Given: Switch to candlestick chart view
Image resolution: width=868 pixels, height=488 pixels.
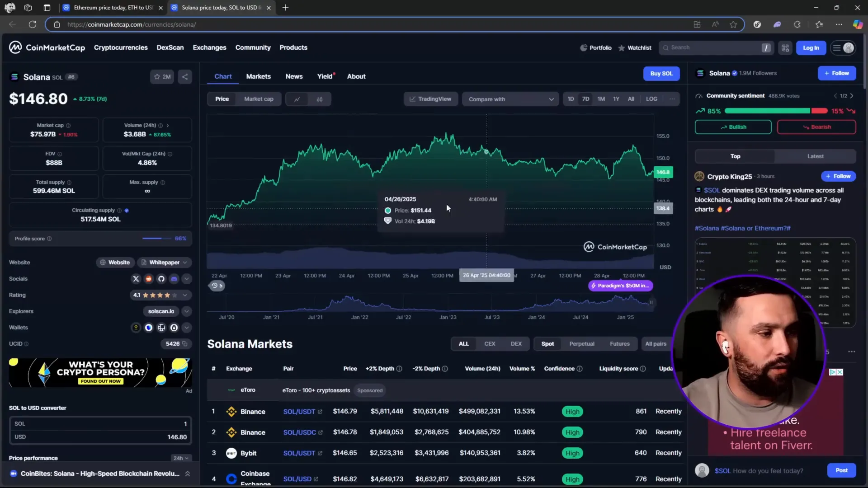Looking at the screenshot, I should click(x=320, y=99).
